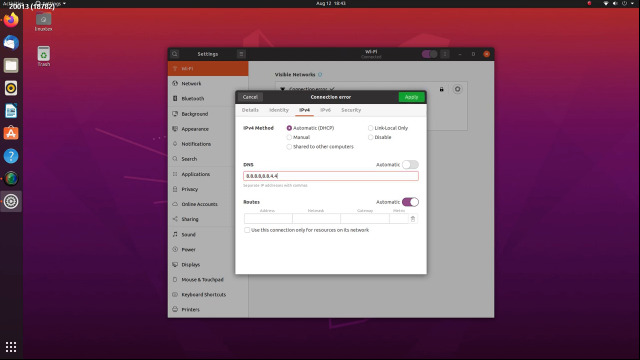Toggle the Routes Automatic switch
This screenshot has width=640, height=360.
pos(410,202)
